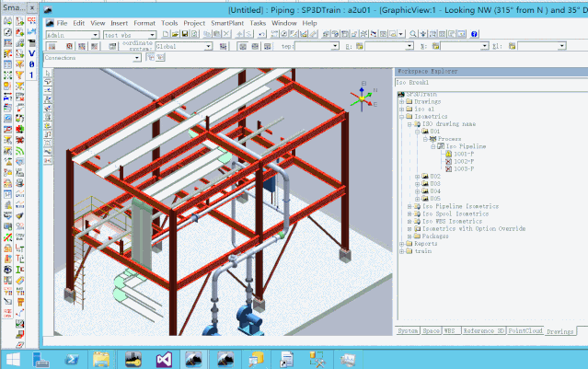This screenshot has width=588, height=369.
Task: Click the Open folder toolbar icon
Action: [x=175, y=34]
